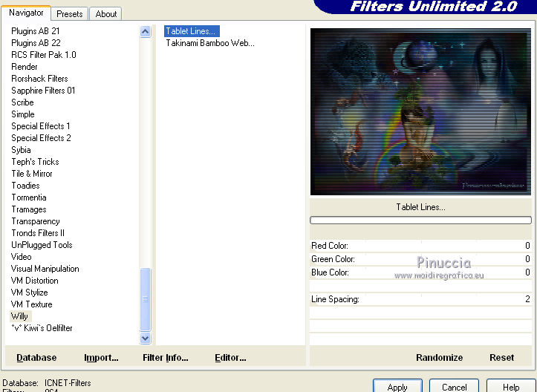Viewport: 537px width, 392px height.
Task: Select the Transparency category
Action: click(35, 221)
